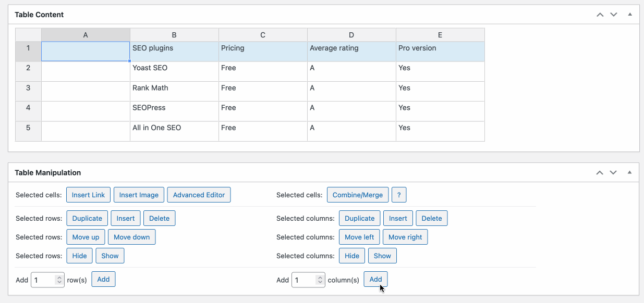
Task: Click the 'Pricing' header cell
Action: tap(263, 52)
